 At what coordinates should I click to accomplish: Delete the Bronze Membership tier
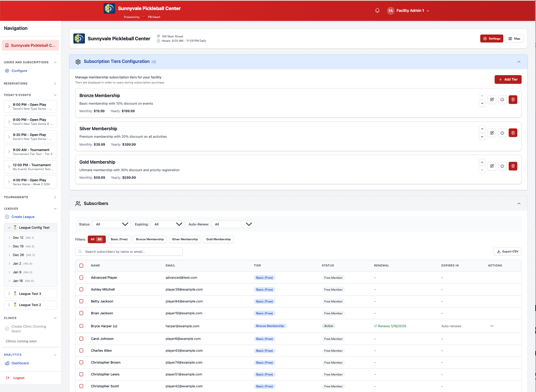(513, 100)
